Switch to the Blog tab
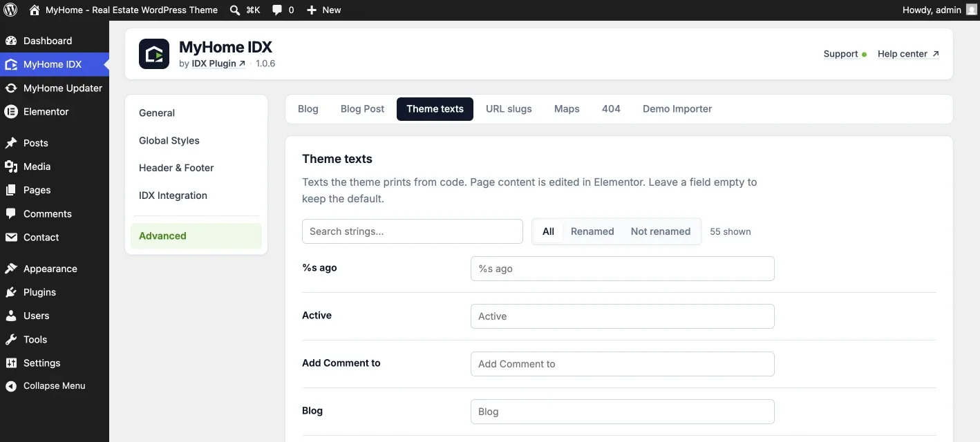 (x=308, y=109)
